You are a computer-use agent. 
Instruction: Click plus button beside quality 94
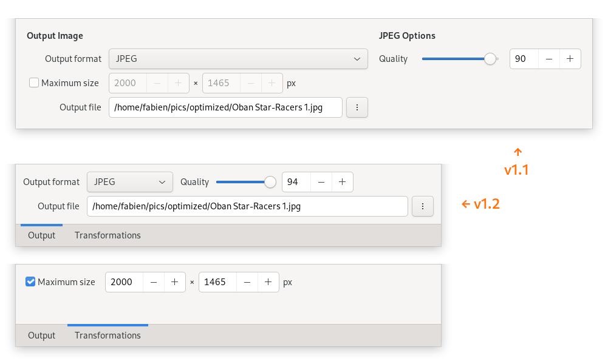[x=342, y=182]
